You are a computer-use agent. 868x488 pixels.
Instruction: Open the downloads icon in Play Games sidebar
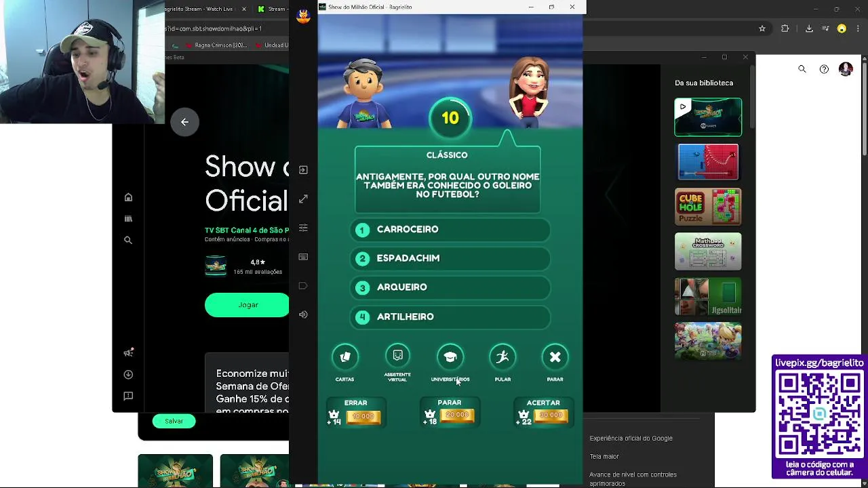coord(128,374)
